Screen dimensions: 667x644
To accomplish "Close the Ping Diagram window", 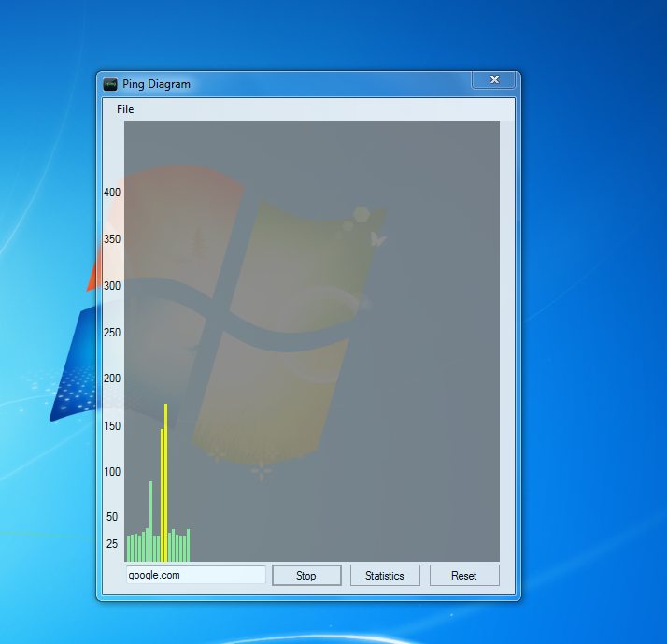I will 494,79.
